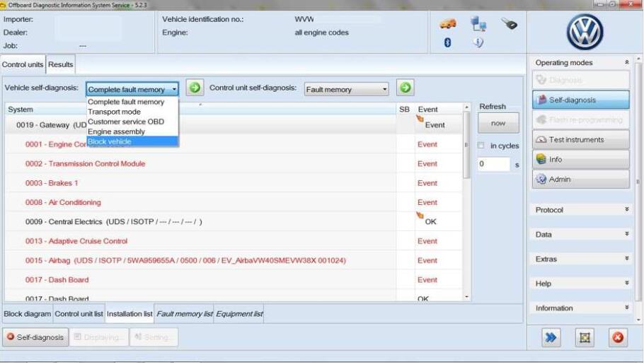
Task: Click the right sidebar scrollbar down arrow
Action: 638,319
